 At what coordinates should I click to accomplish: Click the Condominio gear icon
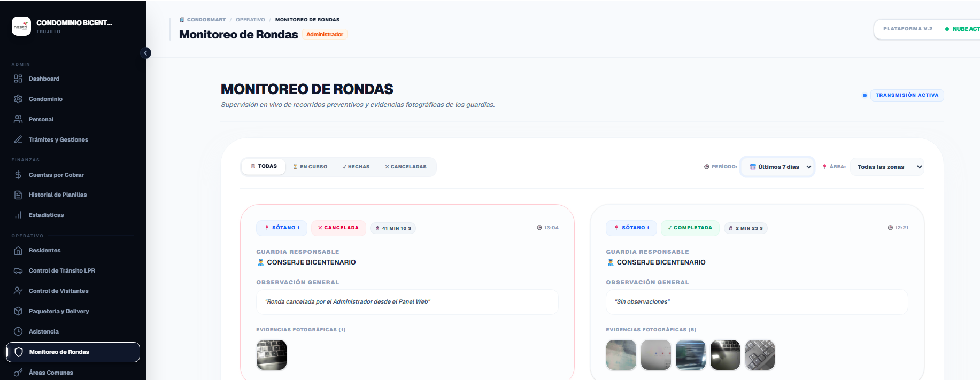(18, 99)
